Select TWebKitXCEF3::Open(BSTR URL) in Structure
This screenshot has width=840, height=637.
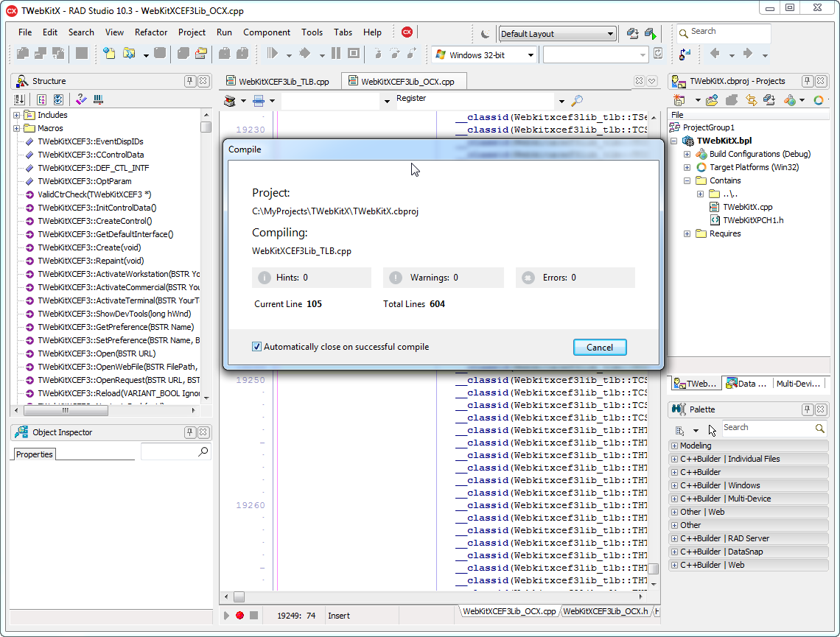pos(97,353)
